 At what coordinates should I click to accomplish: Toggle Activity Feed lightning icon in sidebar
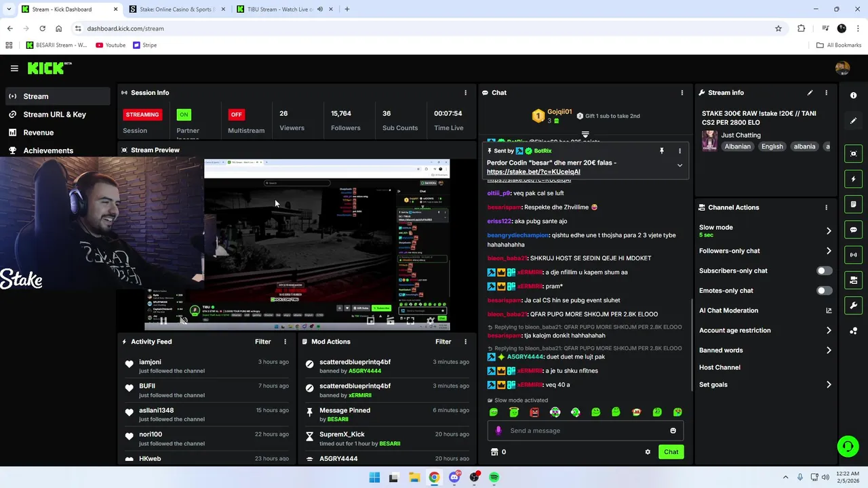[x=854, y=179]
